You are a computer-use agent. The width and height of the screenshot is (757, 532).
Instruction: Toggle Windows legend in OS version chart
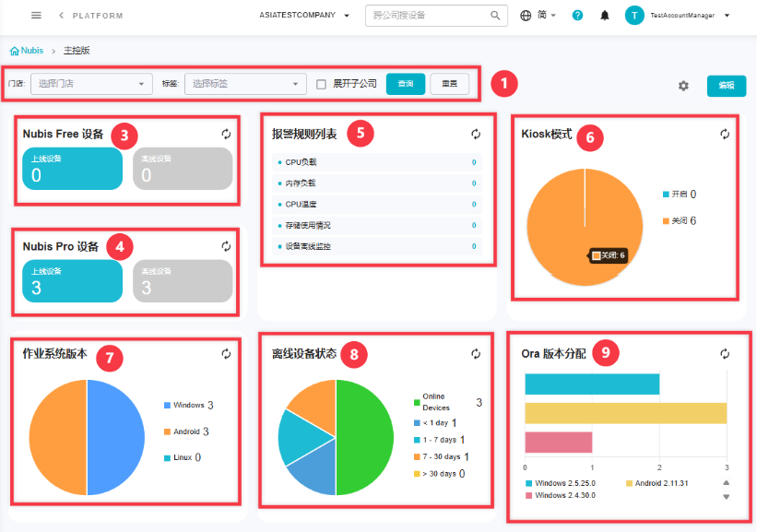click(x=189, y=405)
